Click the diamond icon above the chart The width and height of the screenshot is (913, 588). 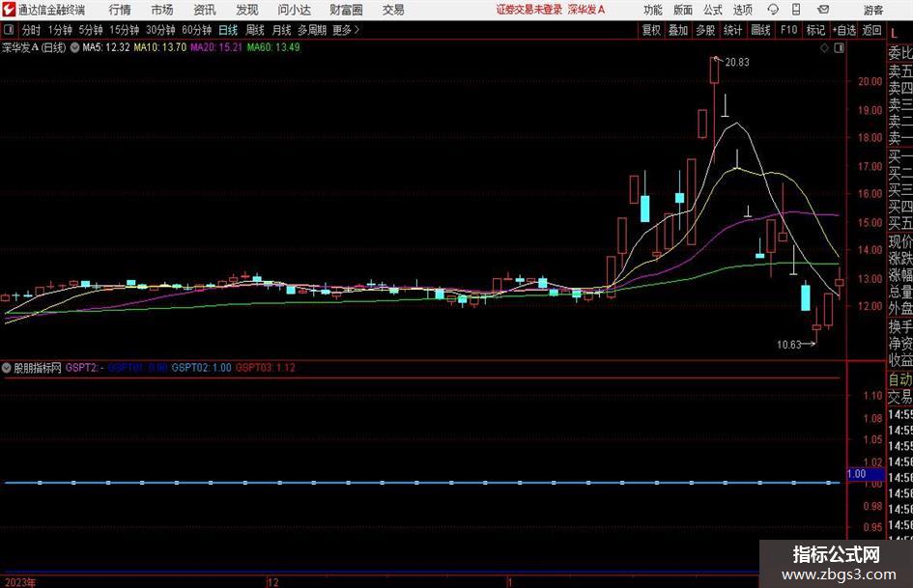point(824,48)
